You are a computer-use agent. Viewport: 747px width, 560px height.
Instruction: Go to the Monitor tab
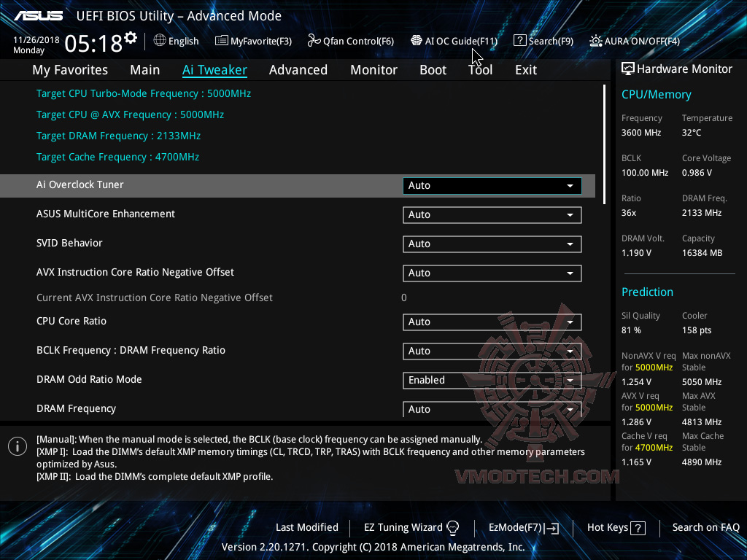(x=374, y=70)
